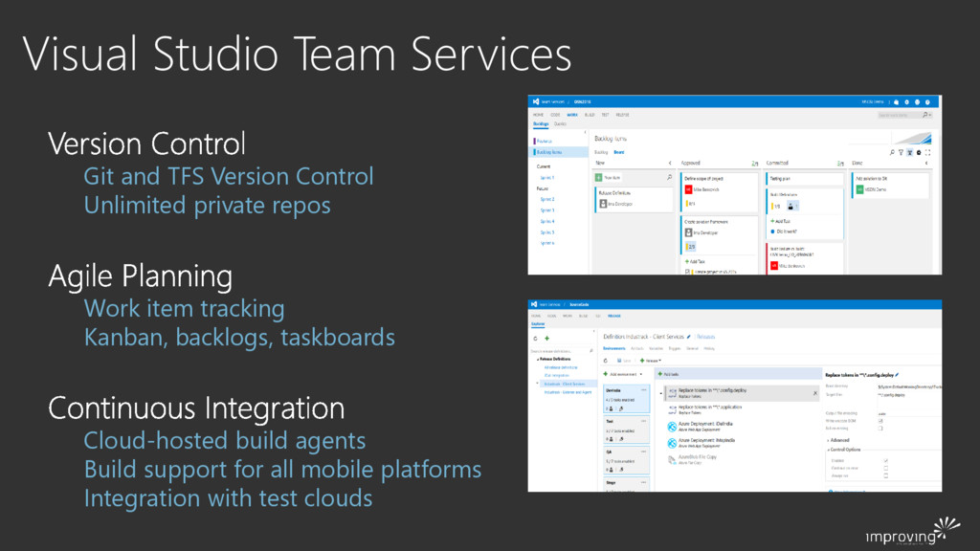The height and width of the screenshot is (551, 980).
Task: Click green plus New item button
Action: tap(598, 177)
